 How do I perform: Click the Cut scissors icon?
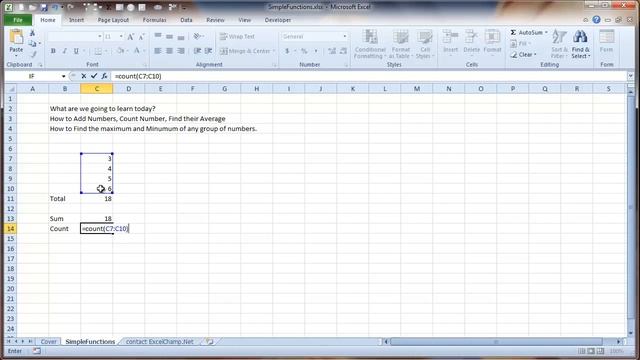[x=32, y=33]
